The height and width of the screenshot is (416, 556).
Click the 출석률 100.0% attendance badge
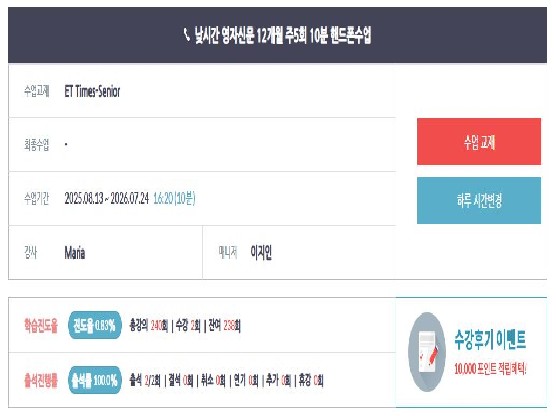click(x=95, y=380)
